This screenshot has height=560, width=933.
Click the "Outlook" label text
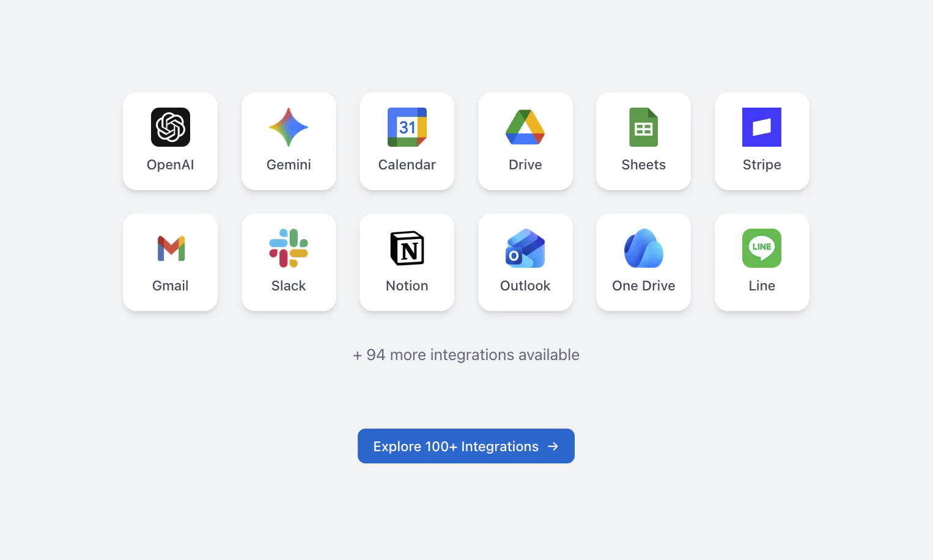pyautogui.click(x=525, y=286)
